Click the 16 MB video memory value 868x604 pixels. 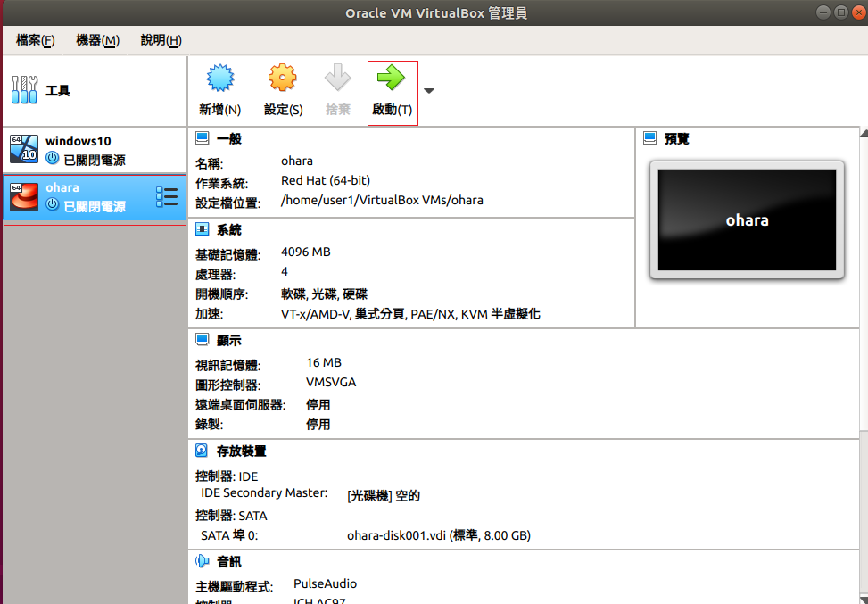coord(324,362)
